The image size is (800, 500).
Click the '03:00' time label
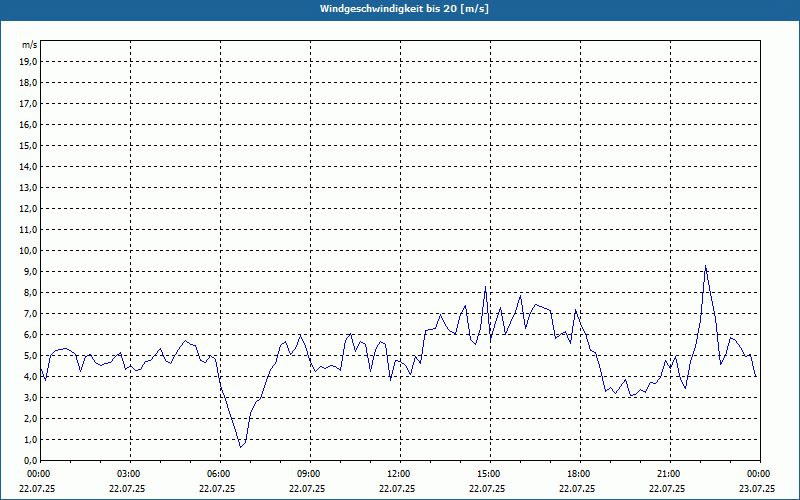click(131, 474)
